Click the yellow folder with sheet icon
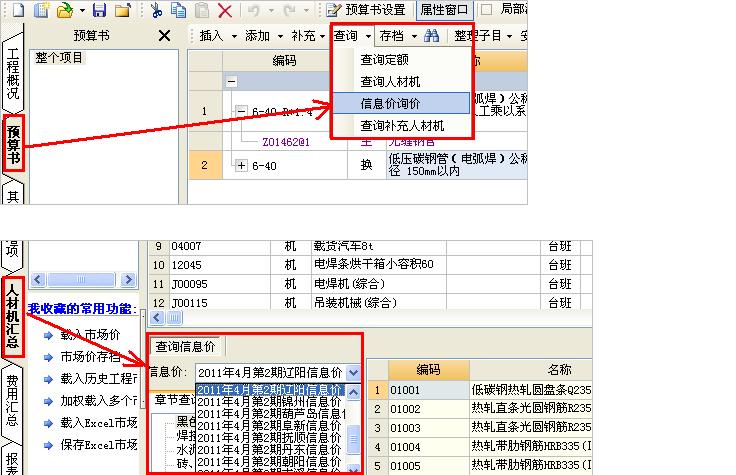The image size is (736, 475). (x=123, y=10)
